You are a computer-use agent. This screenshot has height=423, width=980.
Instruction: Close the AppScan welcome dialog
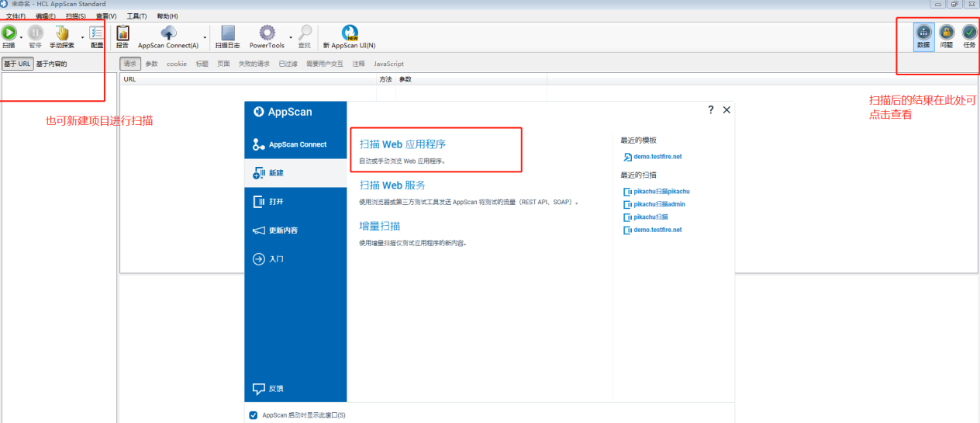726,110
